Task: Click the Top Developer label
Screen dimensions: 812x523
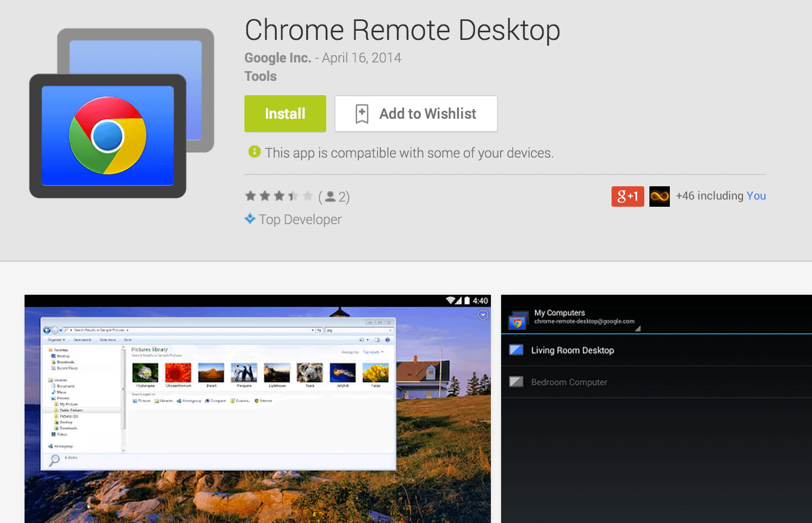Action: [x=300, y=220]
